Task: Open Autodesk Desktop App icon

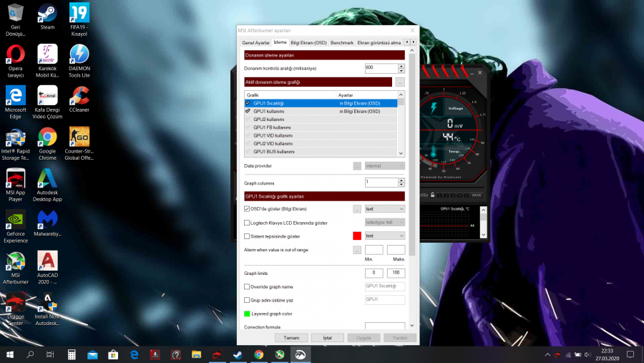Action: (47, 185)
